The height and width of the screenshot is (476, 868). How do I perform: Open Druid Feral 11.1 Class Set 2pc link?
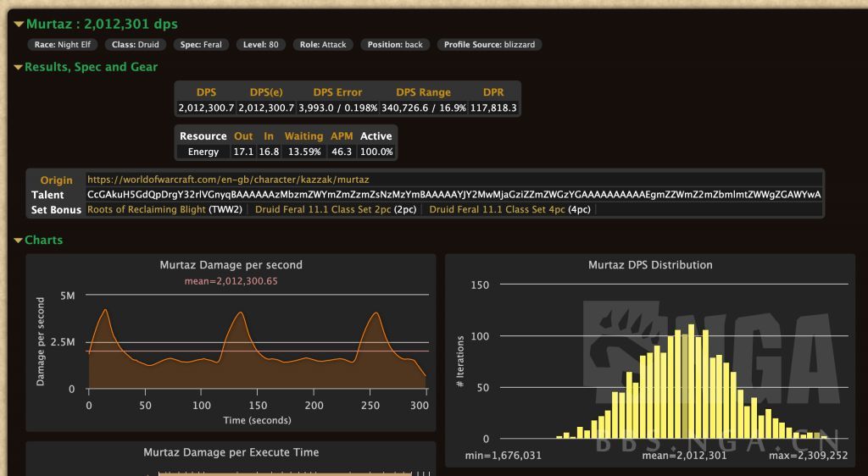click(324, 209)
